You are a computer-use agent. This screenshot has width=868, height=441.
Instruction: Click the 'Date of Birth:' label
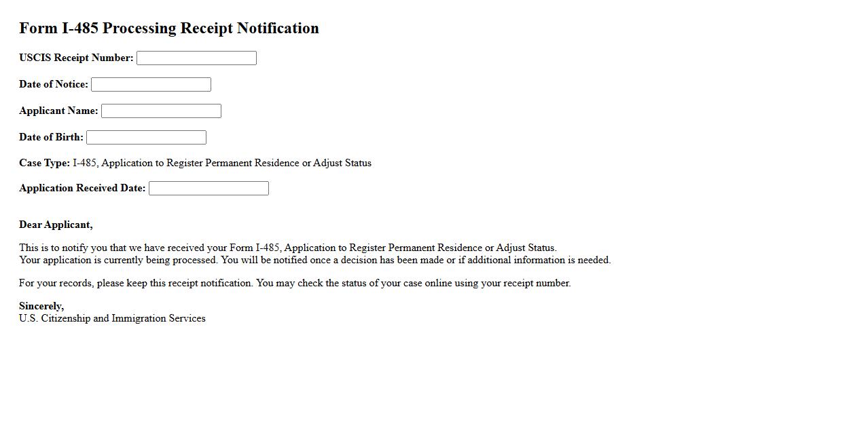click(51, 138)
